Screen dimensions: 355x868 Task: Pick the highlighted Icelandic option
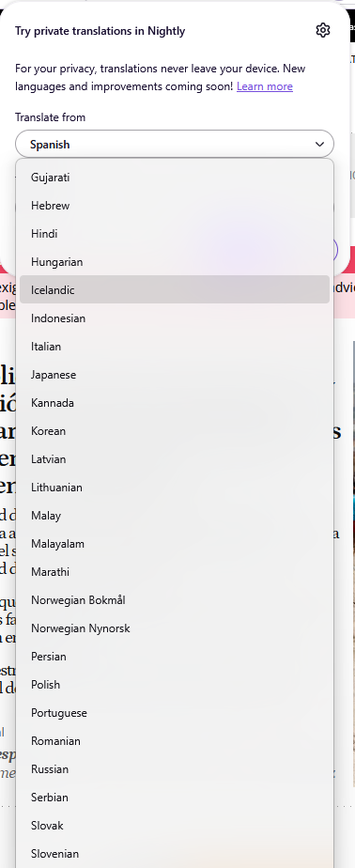pyautogui.click(x=175, y=289)
